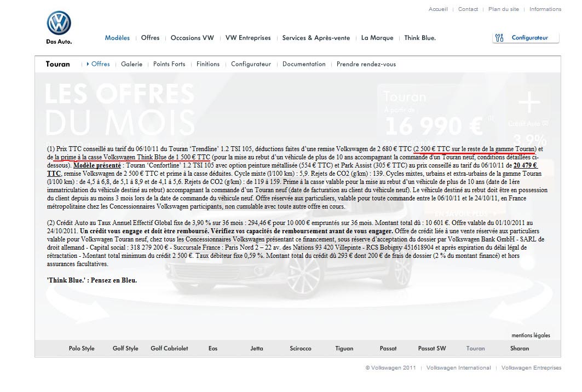Image resolution: width=582 pixels, height=392 pixels.
Task: Click the faded 16 990 € price
Action: point(434,126)
